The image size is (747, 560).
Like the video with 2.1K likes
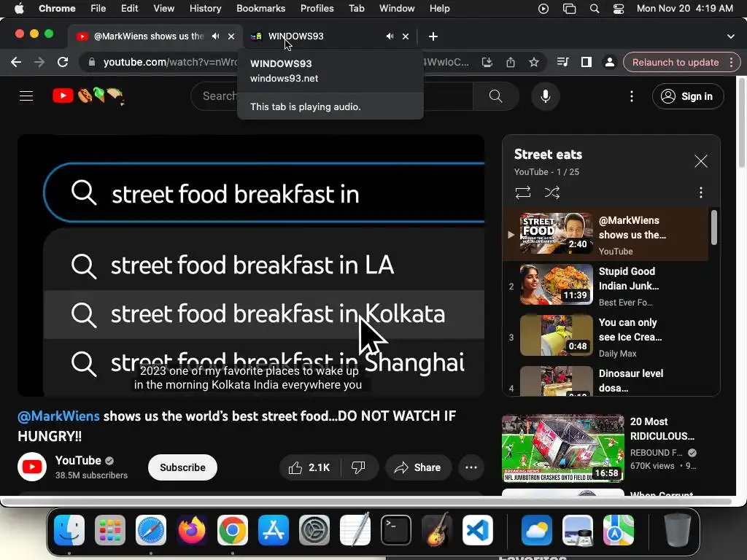309,467
